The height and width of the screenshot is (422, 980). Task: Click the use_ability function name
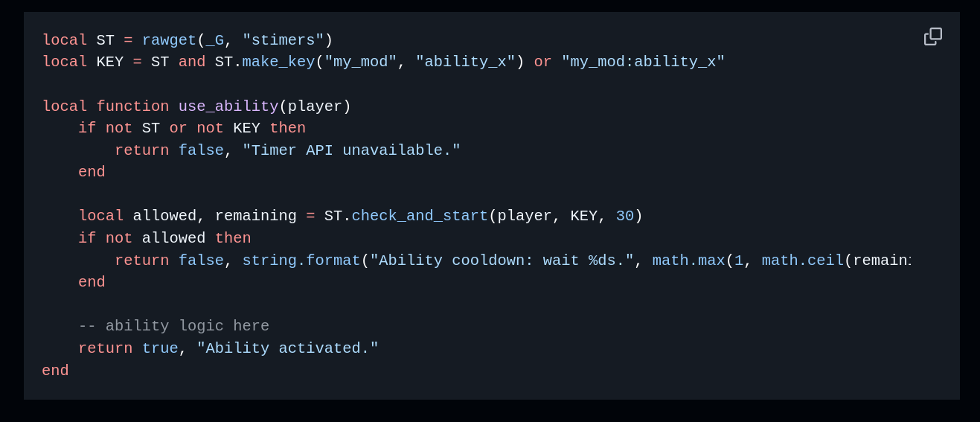pyautogui.click(x=228, y=106)
